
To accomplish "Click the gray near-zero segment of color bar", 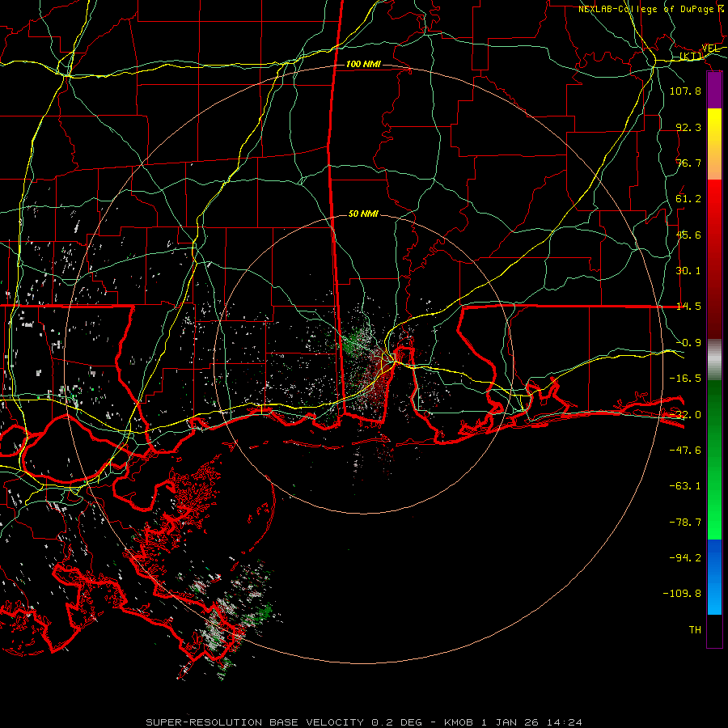I will tap(714, 360).
